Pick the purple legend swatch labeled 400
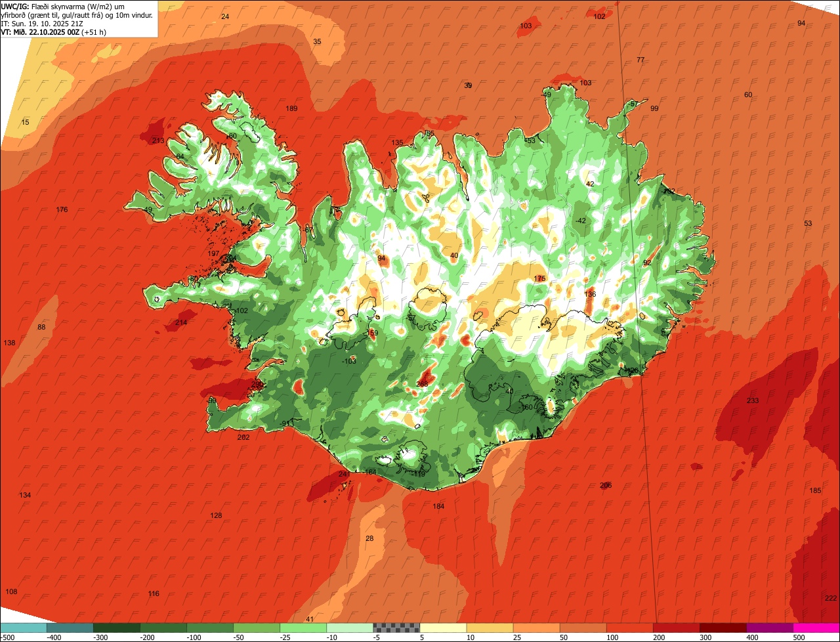 [769, 628]
